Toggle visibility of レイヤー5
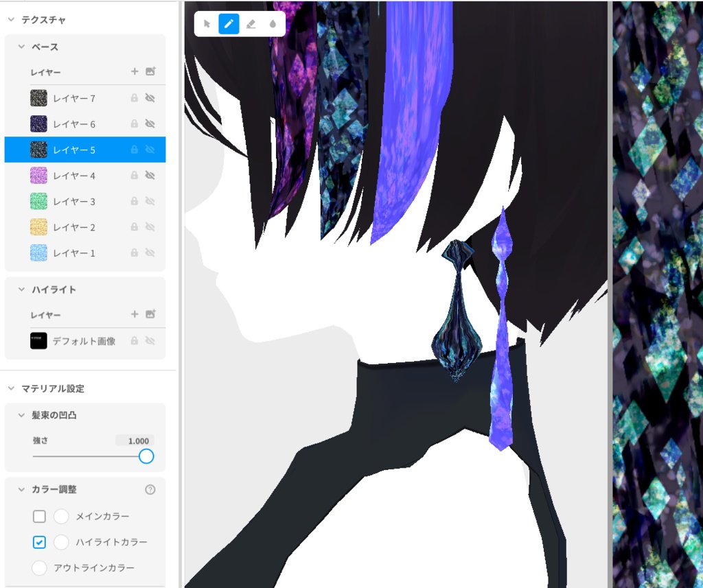The width and height of the screenshot is (703, 588). click(x=150, y=150)
